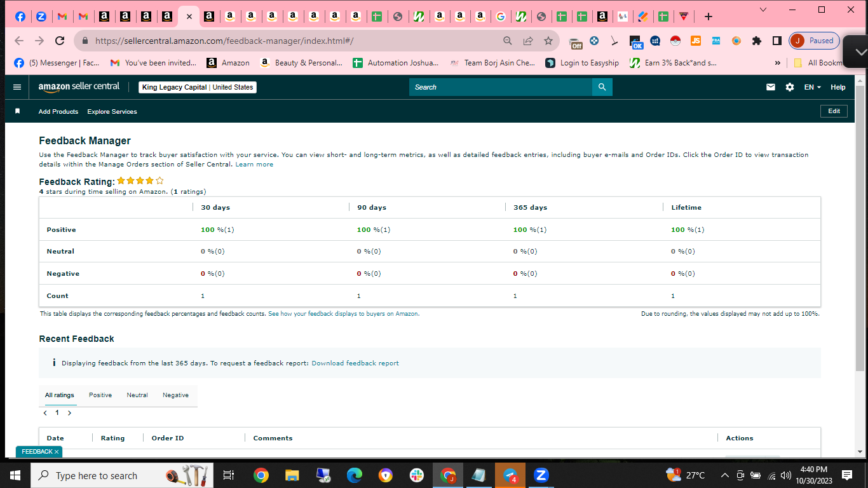Click the zoom magnifier in the address bar

508,41
